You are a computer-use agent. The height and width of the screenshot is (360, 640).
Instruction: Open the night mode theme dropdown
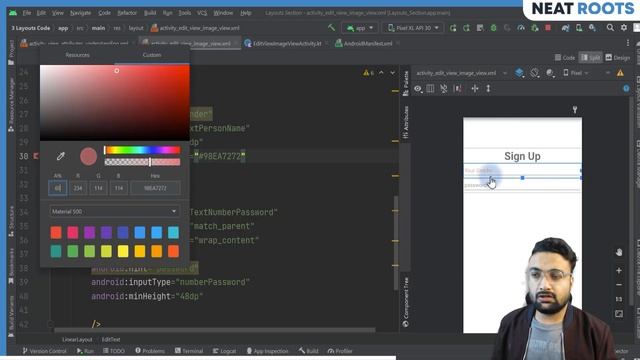click(x=550, y=73)
